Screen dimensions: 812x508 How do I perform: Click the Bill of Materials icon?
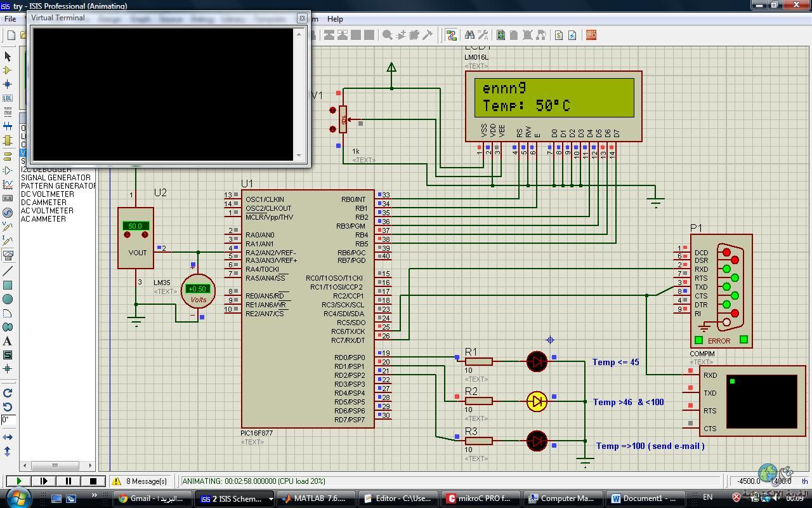(x=558, y=35)
